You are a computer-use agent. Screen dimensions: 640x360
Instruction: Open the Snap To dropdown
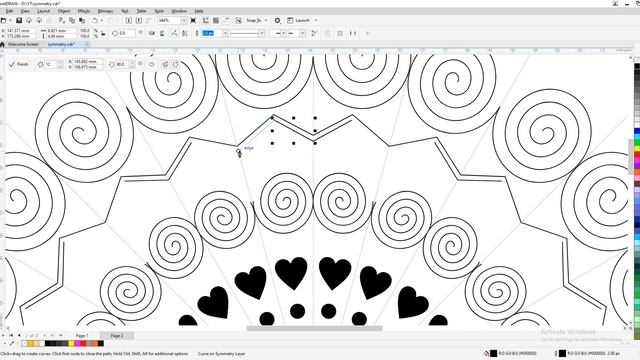coord(266,20)
